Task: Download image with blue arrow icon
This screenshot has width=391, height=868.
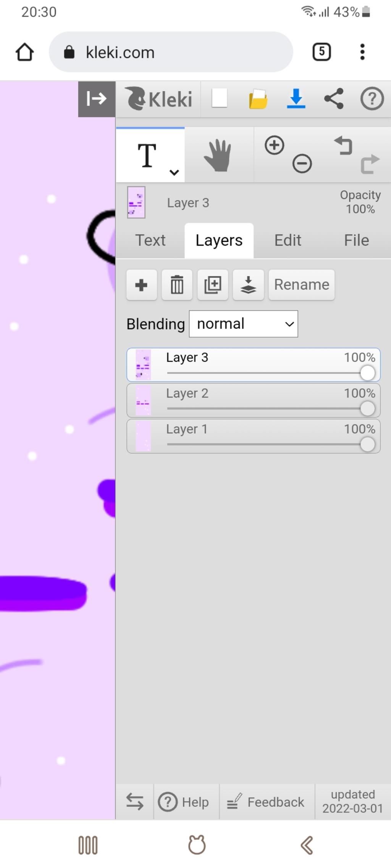Action: click(x=296, y=98)
